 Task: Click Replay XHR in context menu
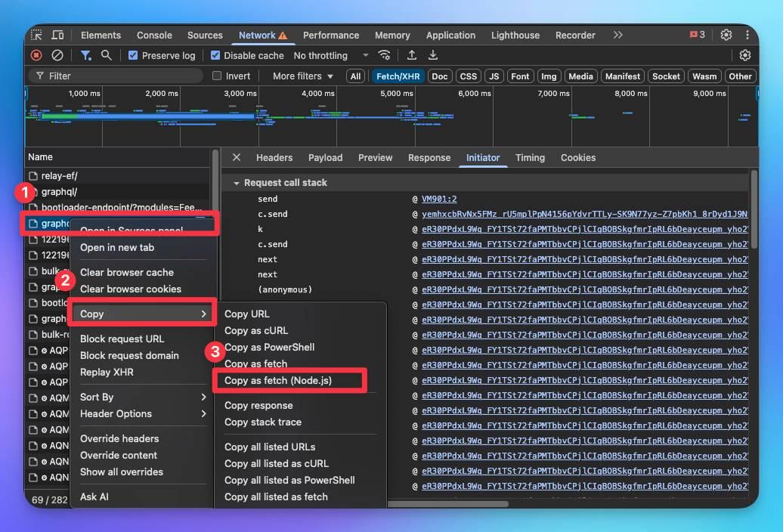click(x=107, y=373)
